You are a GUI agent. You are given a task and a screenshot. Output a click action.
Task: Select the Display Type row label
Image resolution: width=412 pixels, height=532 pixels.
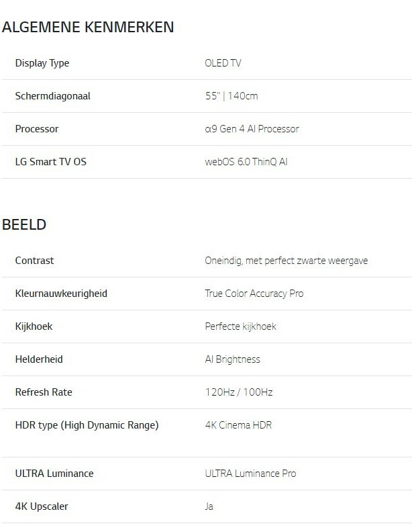click(42, 63)
